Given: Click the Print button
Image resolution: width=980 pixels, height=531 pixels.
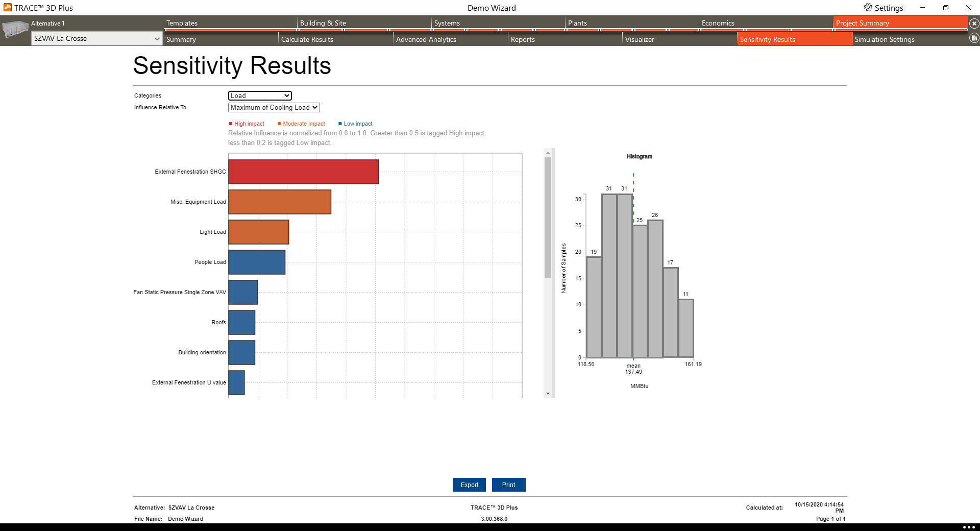Looking at the screenshot, I should coord(508,485).
